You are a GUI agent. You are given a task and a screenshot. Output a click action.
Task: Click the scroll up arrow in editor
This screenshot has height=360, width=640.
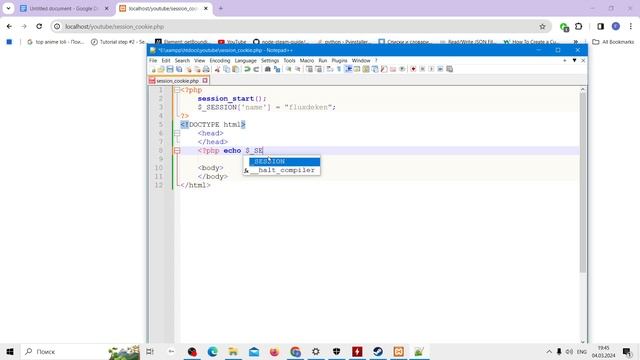[582, 89]
